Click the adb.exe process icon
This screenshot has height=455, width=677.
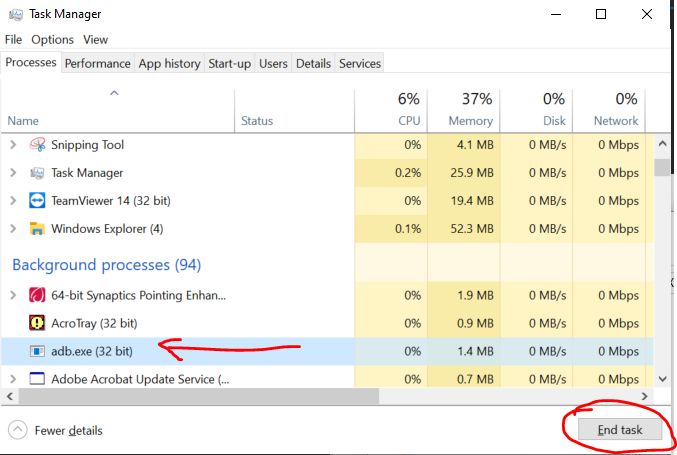37,351
